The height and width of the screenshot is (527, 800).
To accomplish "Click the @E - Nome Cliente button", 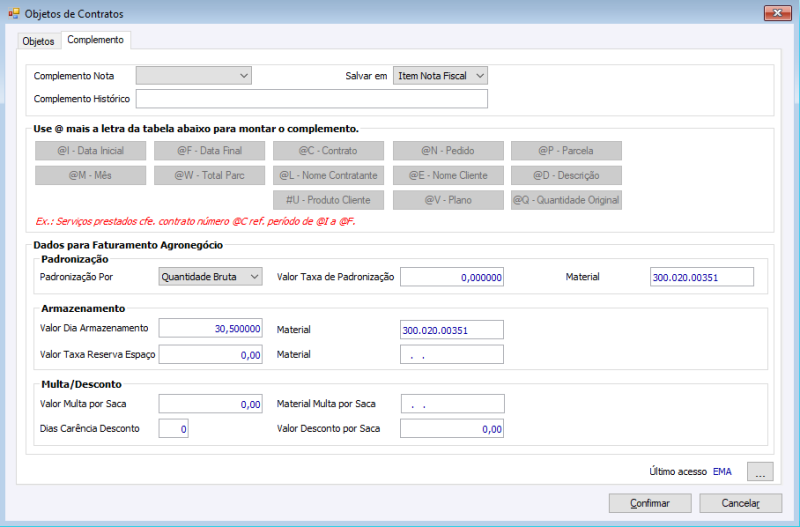I will (448, 175).
